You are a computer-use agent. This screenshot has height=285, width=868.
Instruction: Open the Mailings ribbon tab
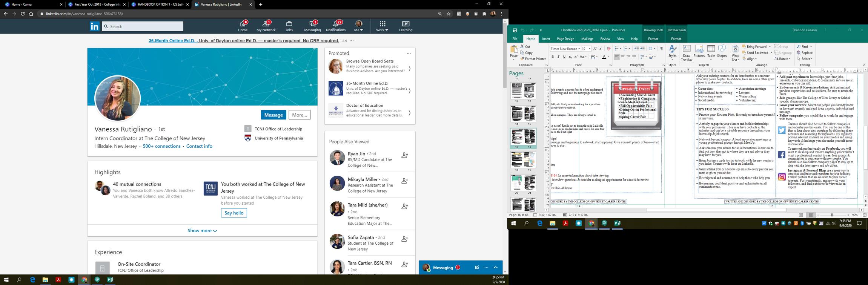pos(587,39)
